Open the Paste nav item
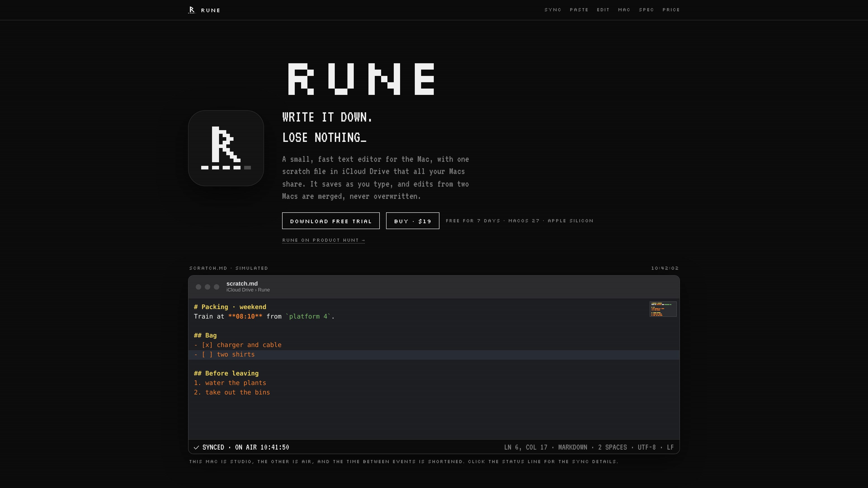868x488 pixels. (x=579, y=10)
